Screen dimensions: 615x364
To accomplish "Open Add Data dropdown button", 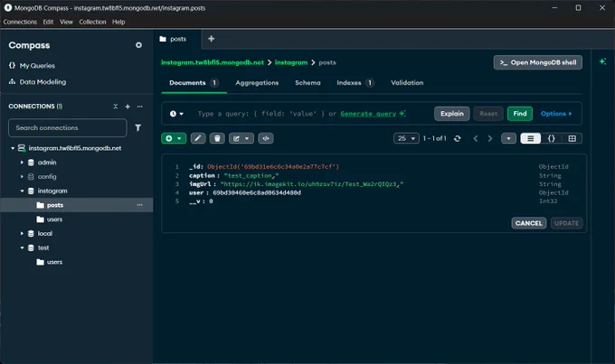I will (174, 138).
